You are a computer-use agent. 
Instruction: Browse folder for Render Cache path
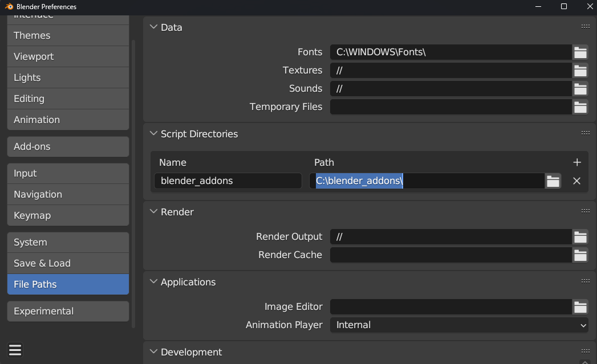[580, 255]
